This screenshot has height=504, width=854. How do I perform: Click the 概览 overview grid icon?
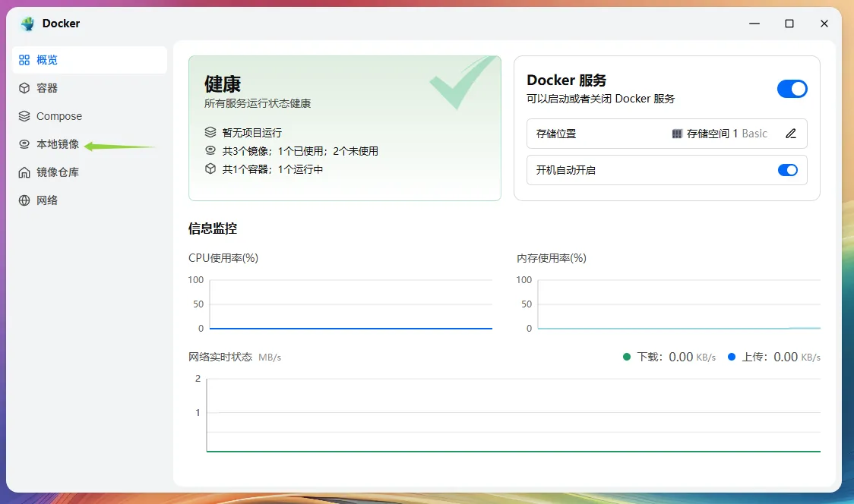click(x=24, y=60)
